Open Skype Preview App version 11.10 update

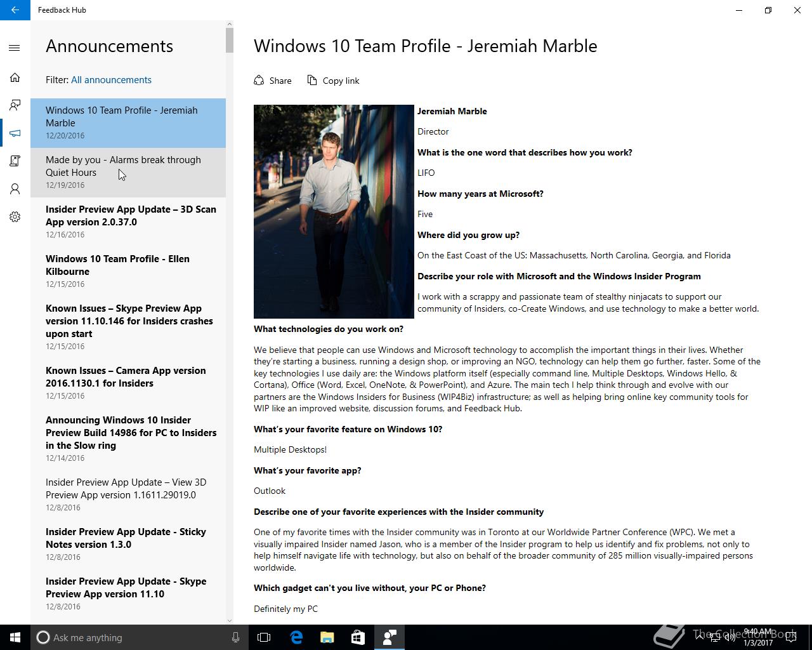[x=128, y=594]
